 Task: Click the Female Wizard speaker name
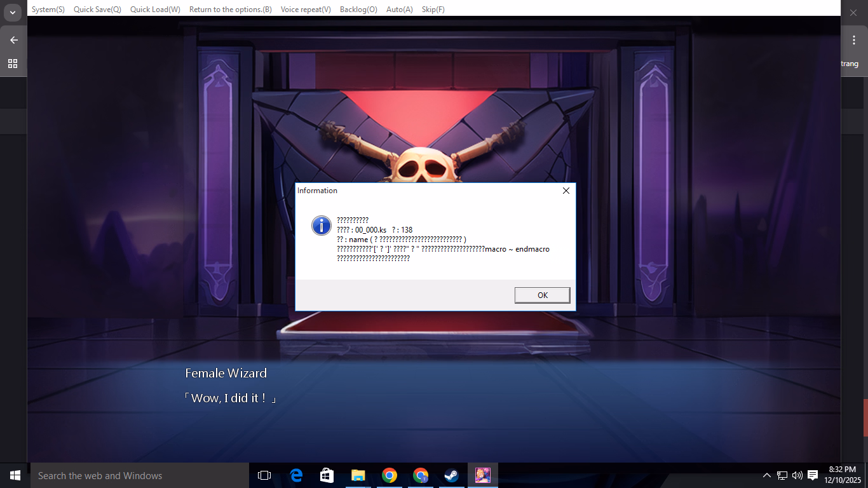pos(226,373)
